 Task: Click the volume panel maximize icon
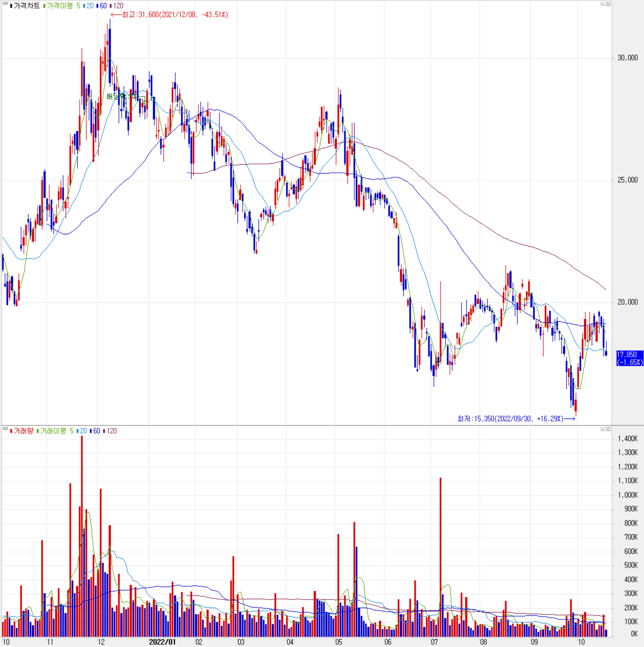pos(603,429)
